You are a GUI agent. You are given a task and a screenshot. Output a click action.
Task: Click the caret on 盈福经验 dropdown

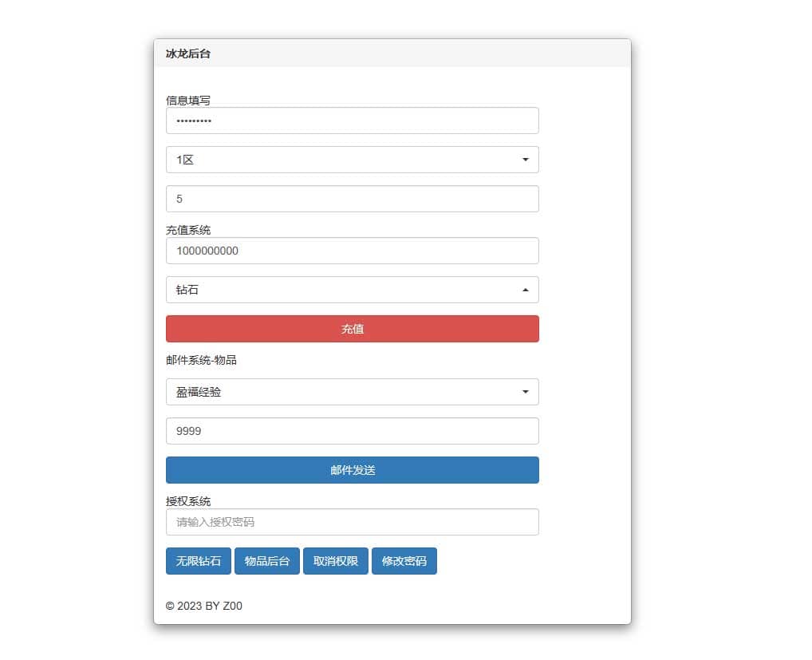pyautogui.click(x=525, y=392)
